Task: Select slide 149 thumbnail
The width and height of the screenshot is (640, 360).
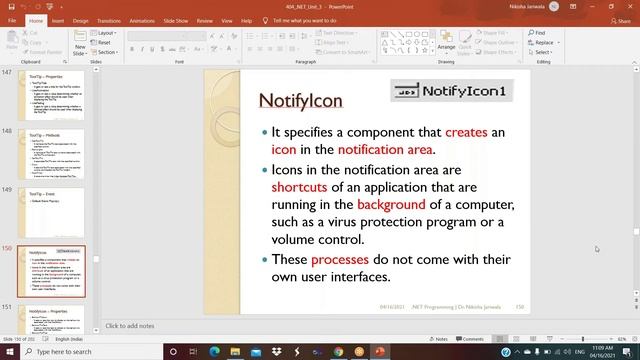Action: tap(51, 213)
